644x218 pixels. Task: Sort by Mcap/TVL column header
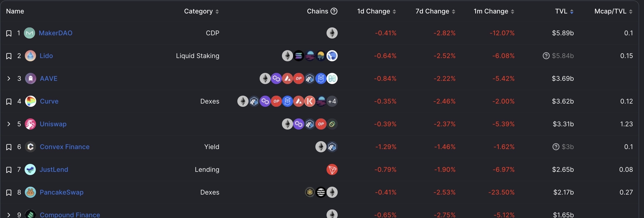(x=614, y=11)
